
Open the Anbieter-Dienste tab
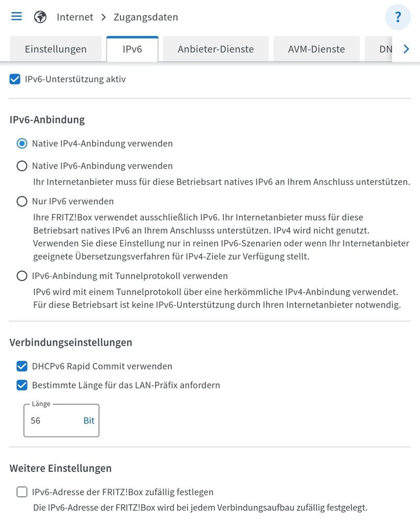[x=215, y=49]
